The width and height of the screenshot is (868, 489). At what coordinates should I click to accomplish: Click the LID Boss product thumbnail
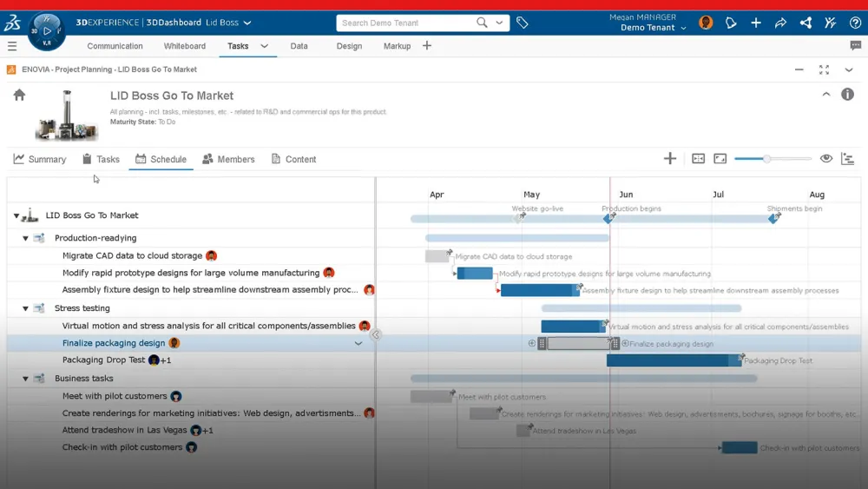pyautogui.click(x=67, y=115)
